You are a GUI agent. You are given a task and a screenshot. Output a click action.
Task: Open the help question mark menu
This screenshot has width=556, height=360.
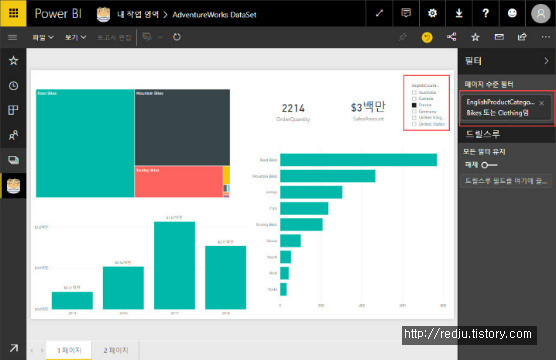tap(485, 13)
